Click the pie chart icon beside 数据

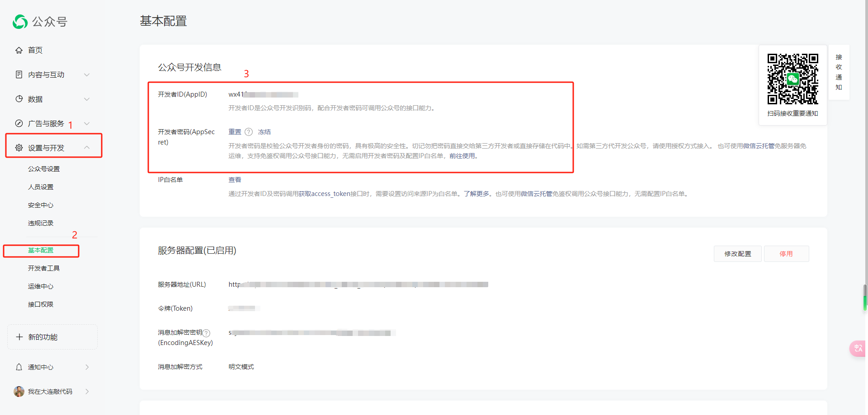tap(19, 99)
